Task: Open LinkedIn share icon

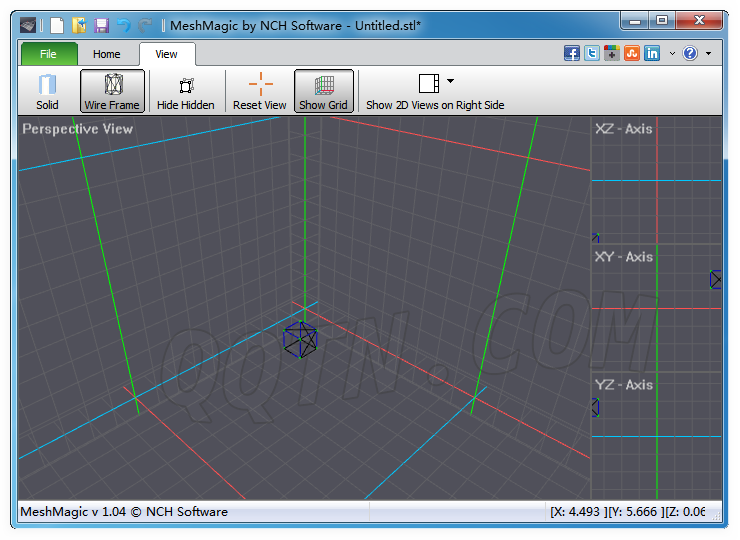Action: point(652,54)
